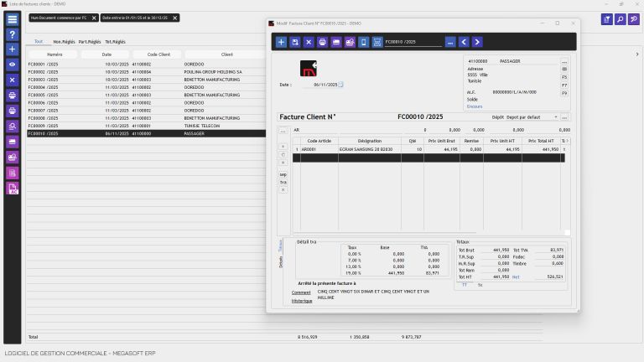This screenshot has width=644, height=362.
Task: Select the FC00009 /2025 invoice row
Action: pos(146,126)
